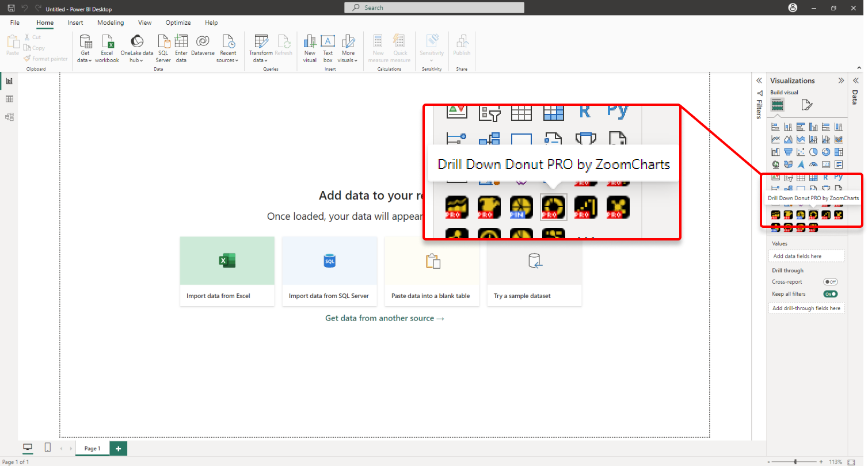868x466 pixels.
Task: Click Add data fields here well
Action: [806, 256]
